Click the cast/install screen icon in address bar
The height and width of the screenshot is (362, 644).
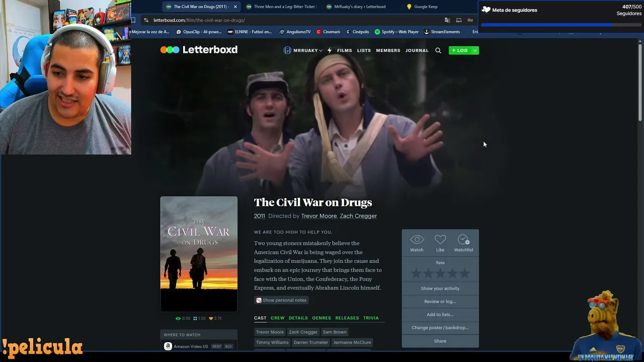pyautogui.click(x=459, y=20)
